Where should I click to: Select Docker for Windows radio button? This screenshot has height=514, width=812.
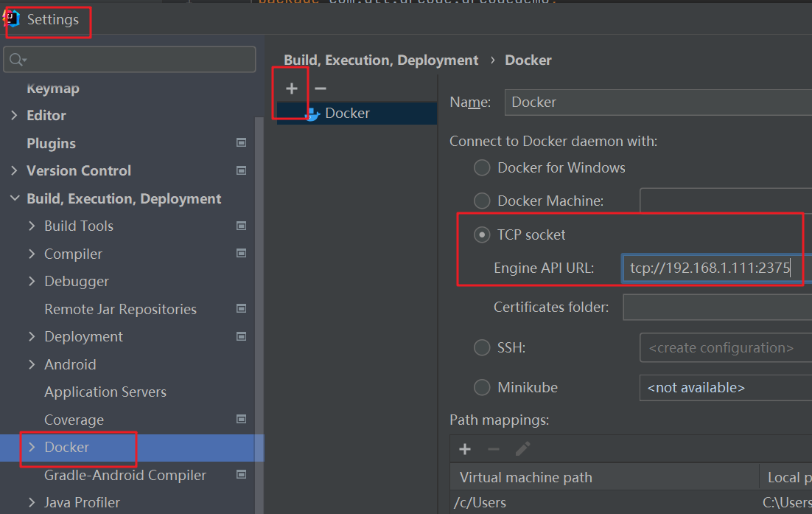482,167
